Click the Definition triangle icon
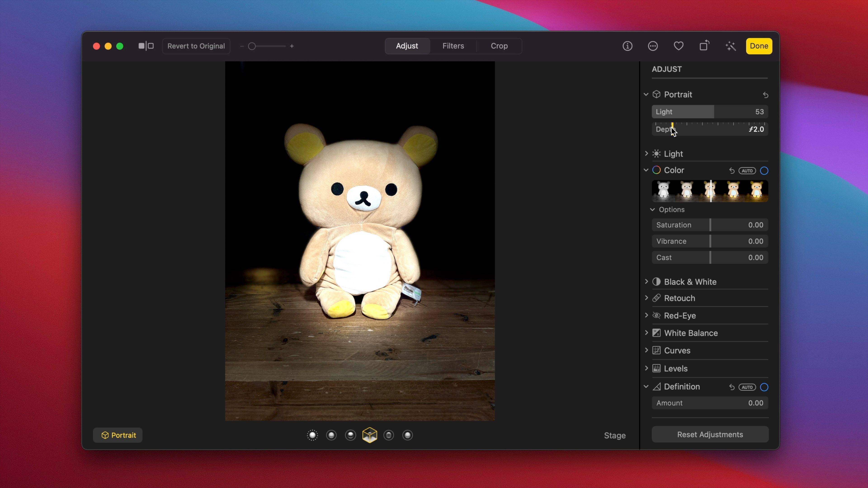The width and height of the screenshot is (868, 488). pyautogui.click(x=656, y=387)
